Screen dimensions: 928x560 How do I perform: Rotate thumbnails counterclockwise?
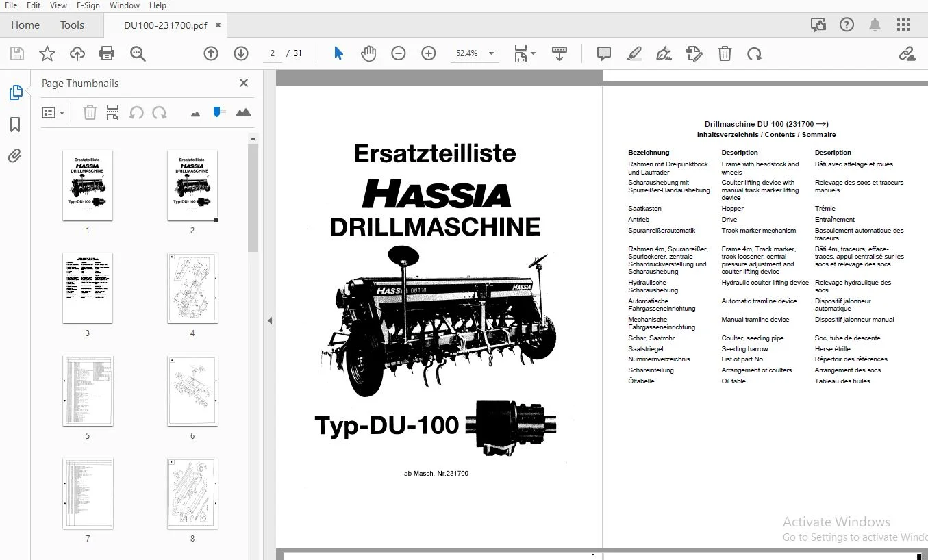[136, 113]
